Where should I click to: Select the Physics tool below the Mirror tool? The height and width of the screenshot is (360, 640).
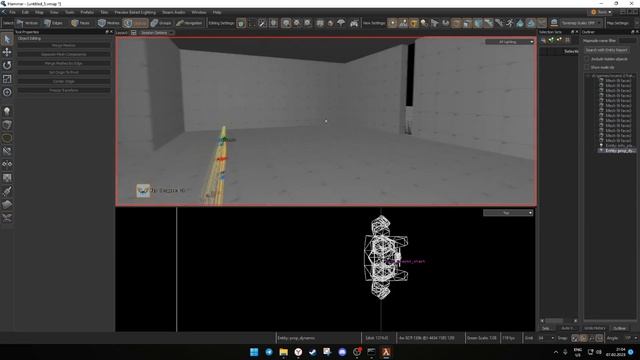(x=7, y=178)
